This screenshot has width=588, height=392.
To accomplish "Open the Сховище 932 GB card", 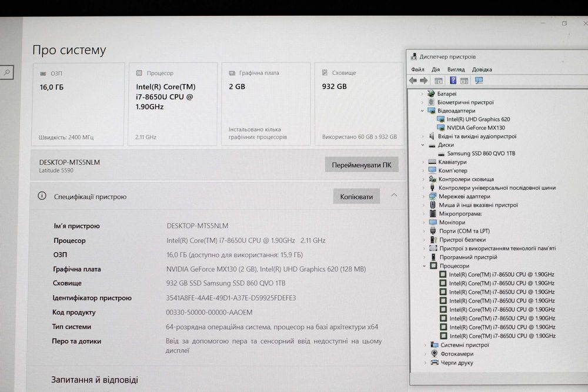I will 359,103.
